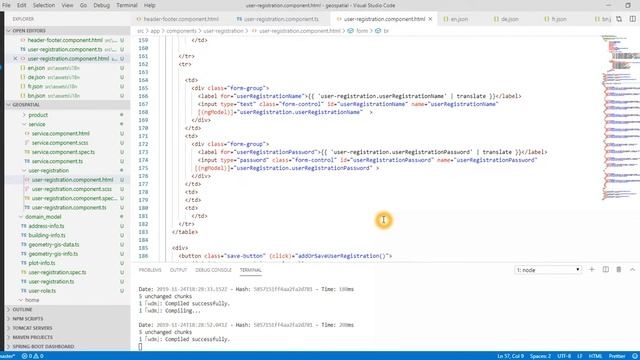This screenshot has width=640, height=360.
Task: Expand the Maven Projects section
Action: tap(33, 338)
